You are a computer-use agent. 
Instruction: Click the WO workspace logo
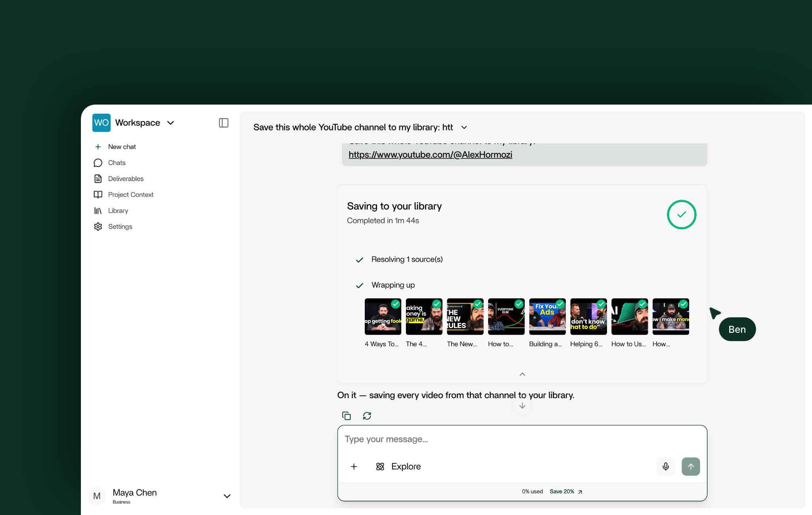101,123
